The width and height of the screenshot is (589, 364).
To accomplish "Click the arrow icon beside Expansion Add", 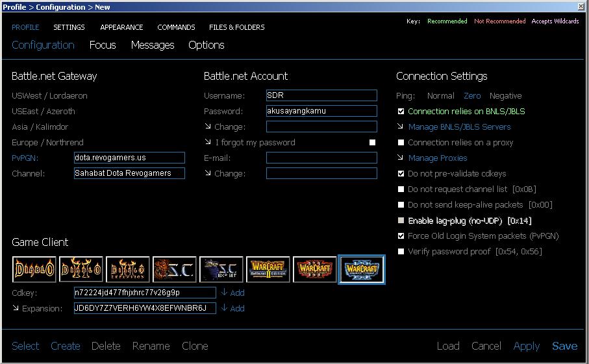I will [224, 308].
